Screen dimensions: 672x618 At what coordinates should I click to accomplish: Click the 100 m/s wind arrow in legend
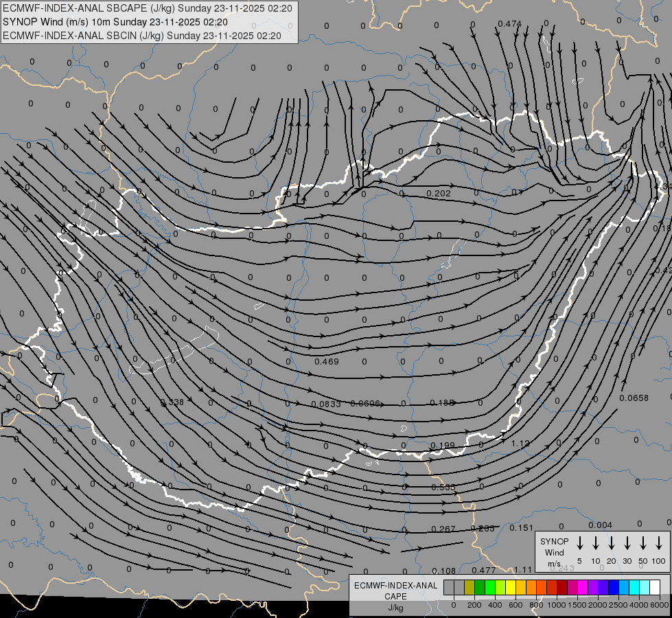click(659, 543)
